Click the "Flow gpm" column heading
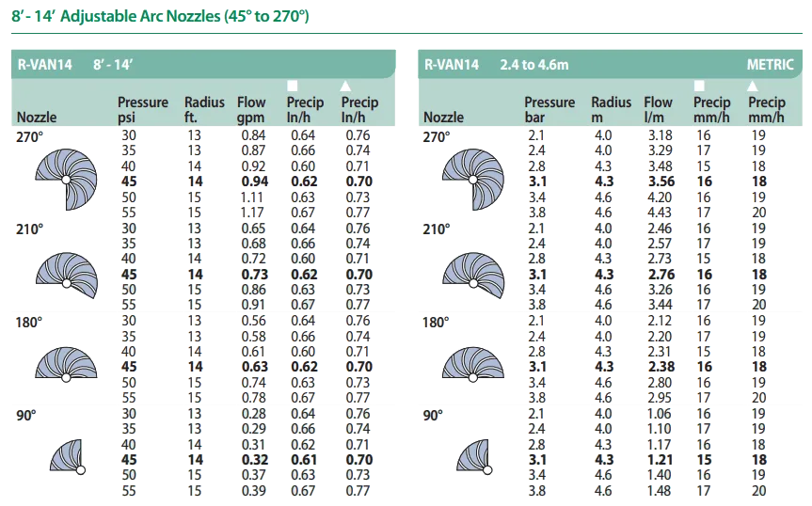 click(251, 110)
